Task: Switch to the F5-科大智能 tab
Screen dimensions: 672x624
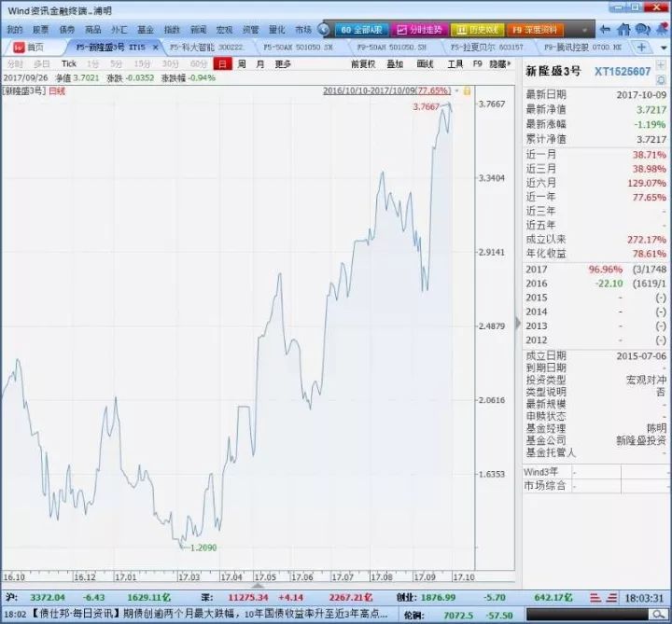Action: (x=199, y=47)
